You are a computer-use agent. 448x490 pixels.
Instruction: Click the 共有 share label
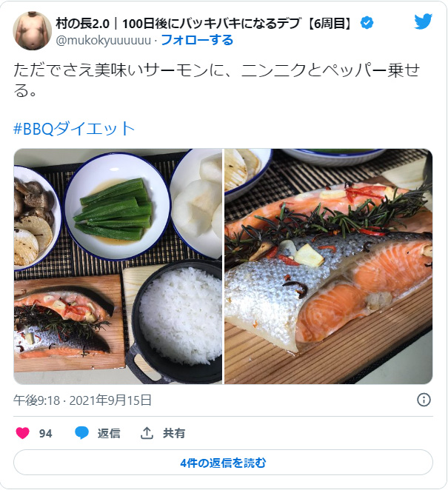[x=174, y=434]
